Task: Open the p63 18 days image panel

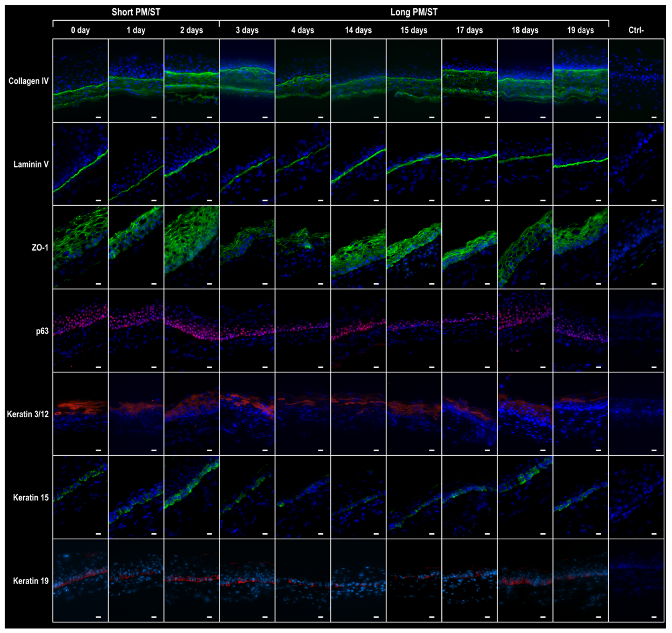Action: click(x=525, y=330)
